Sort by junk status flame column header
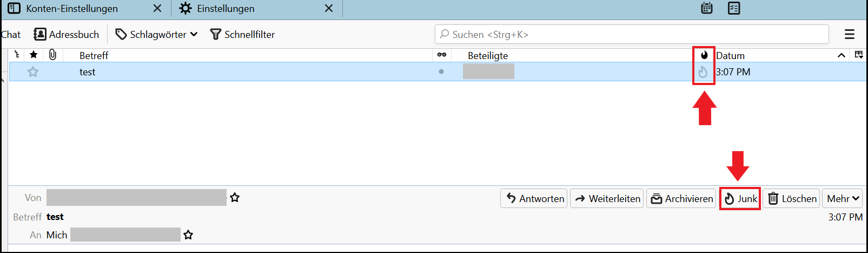This screenshot has width=868, height=253. pos(704,55)
